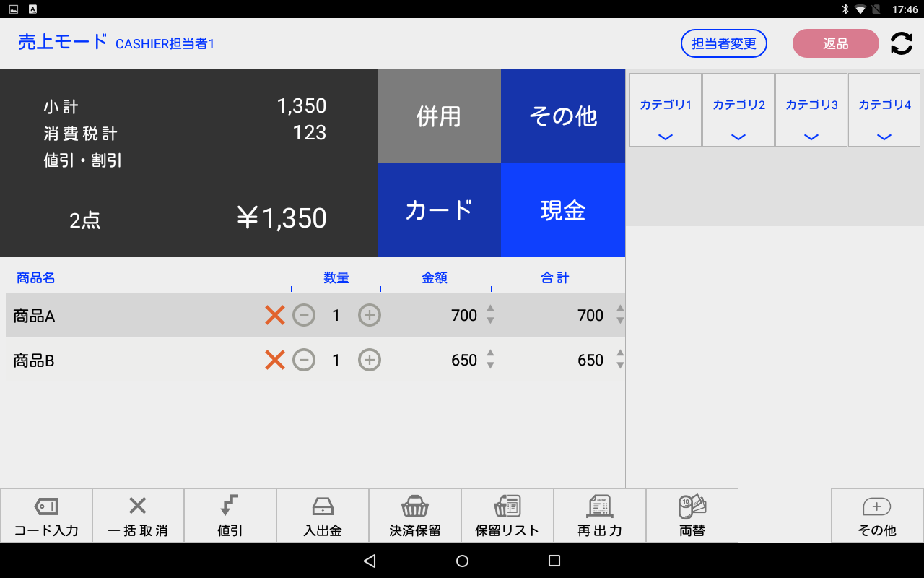The image size is (924, 578).
Task: Tap the pink 返品 return button
Action: [836, 43]
